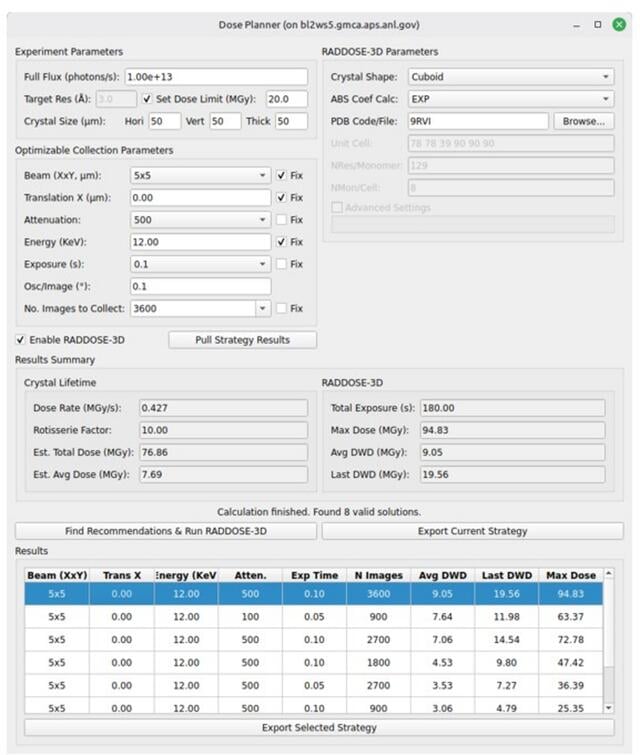640x755 pixels.
Task: Click the Avg DWD cell 7.64
Action: (443, 617)
